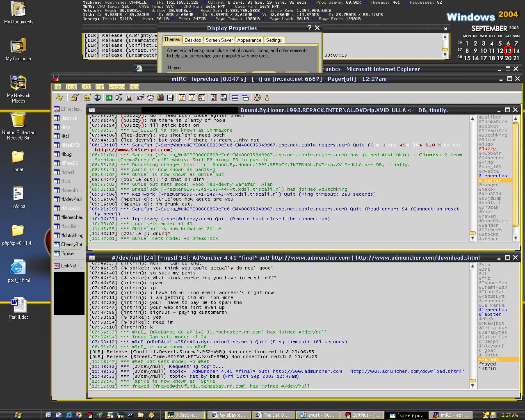This screenshot has height=420, width=525.
Task: Click scroll-down arrow of #/dev/null chat
Action: [472, 385]
